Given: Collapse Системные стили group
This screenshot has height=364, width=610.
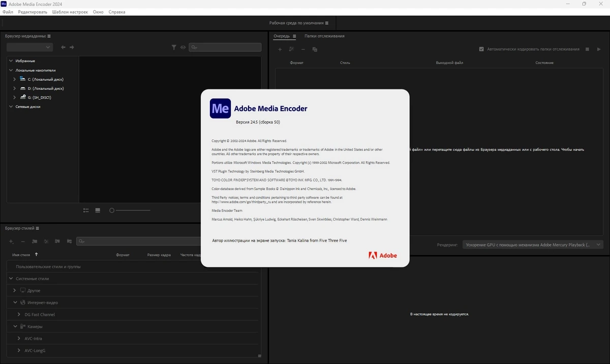Looking at the screenshot, I should coord(11,279).
